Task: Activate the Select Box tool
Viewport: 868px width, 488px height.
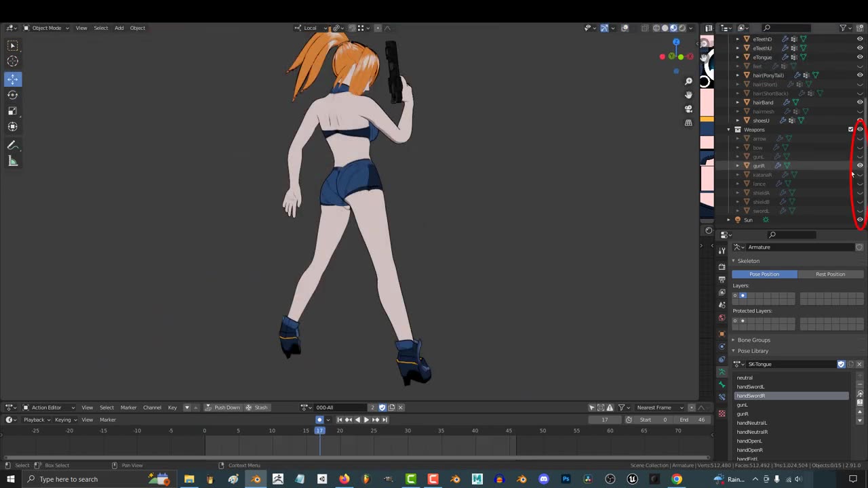Action: click(12, 45)
